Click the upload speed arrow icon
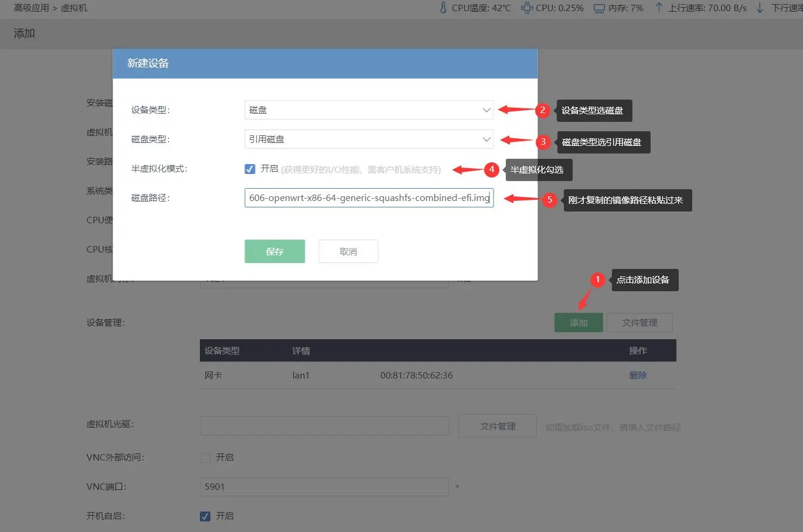 (659, 8)
